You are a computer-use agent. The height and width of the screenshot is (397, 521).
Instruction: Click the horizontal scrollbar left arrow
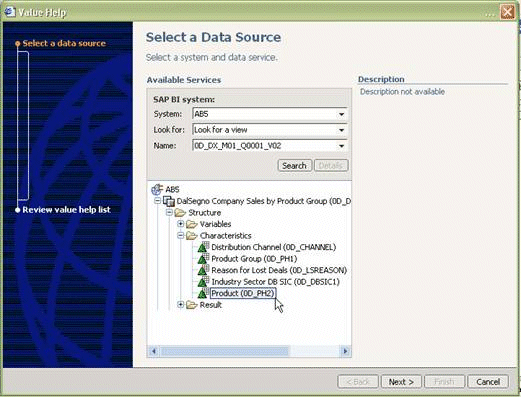click(x=154, y=351)
